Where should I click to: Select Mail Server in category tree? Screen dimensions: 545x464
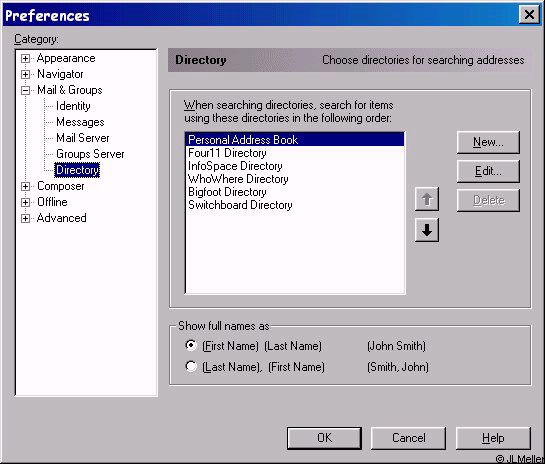[x=83, y=138]
